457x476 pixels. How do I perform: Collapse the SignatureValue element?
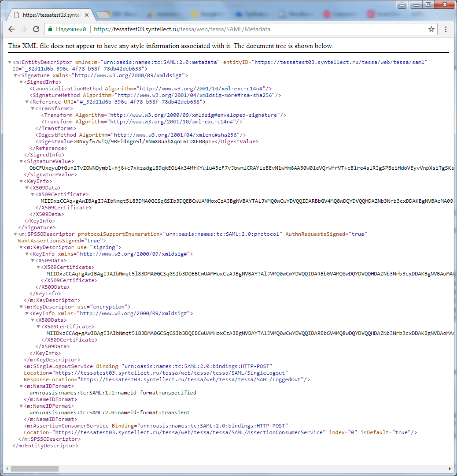(x=21, y=162)
